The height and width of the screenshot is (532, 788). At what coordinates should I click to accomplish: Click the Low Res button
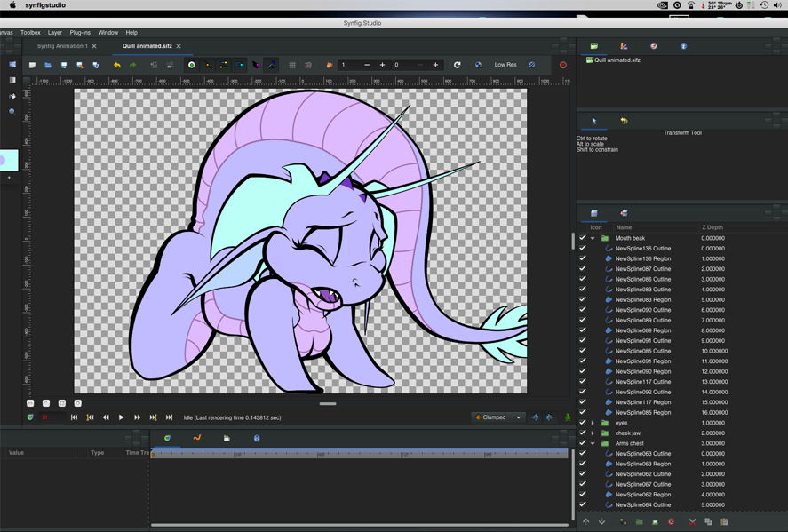point(505,65)
